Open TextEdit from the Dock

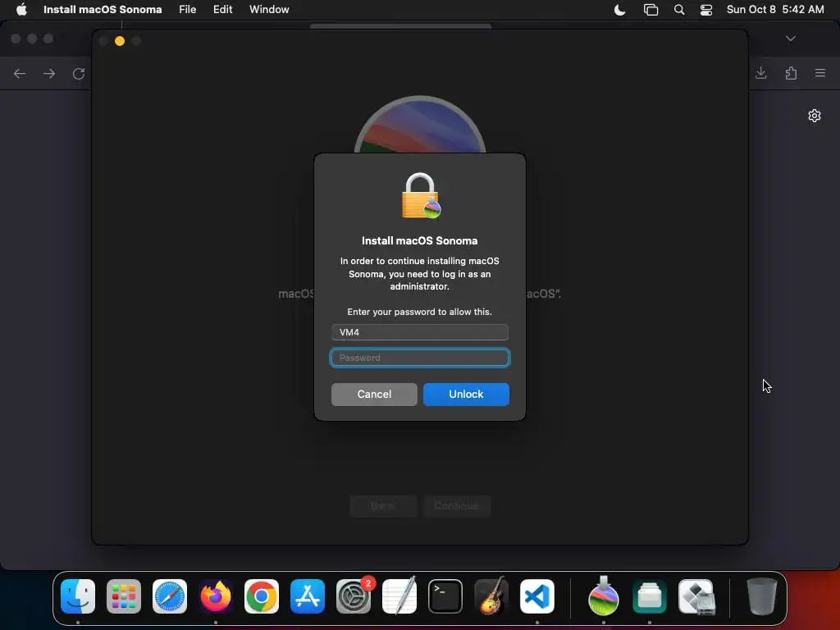click(399, 596)
